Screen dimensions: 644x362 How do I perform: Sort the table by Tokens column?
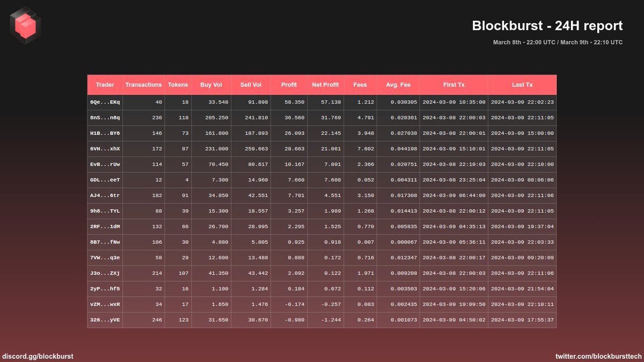178,84
